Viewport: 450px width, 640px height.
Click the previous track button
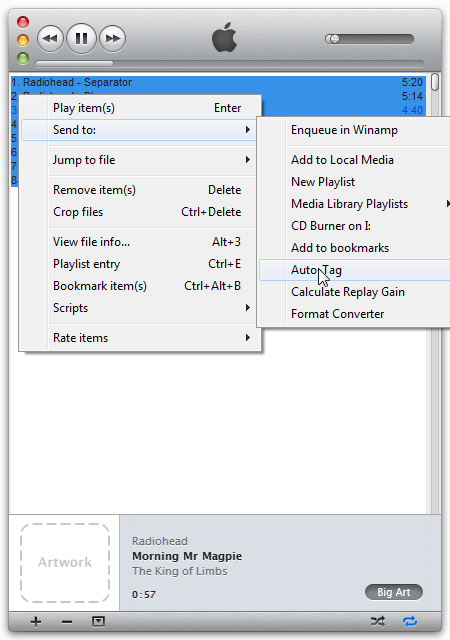click(x=50, y=38)
